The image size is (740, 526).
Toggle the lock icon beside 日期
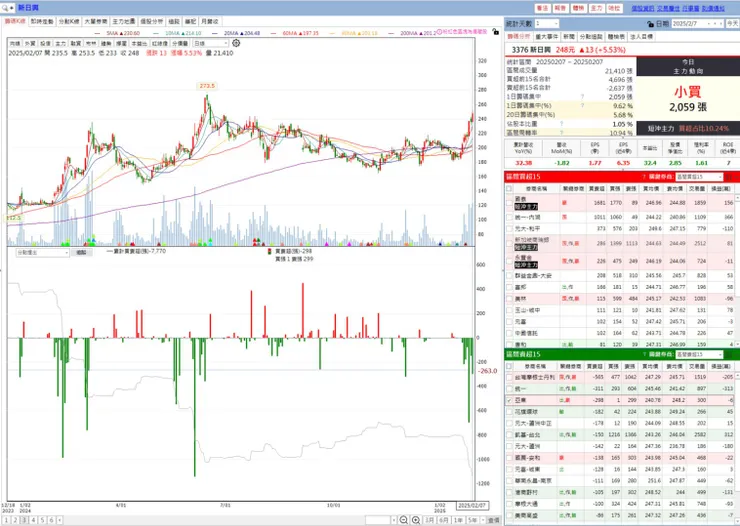tap(650, 24)
